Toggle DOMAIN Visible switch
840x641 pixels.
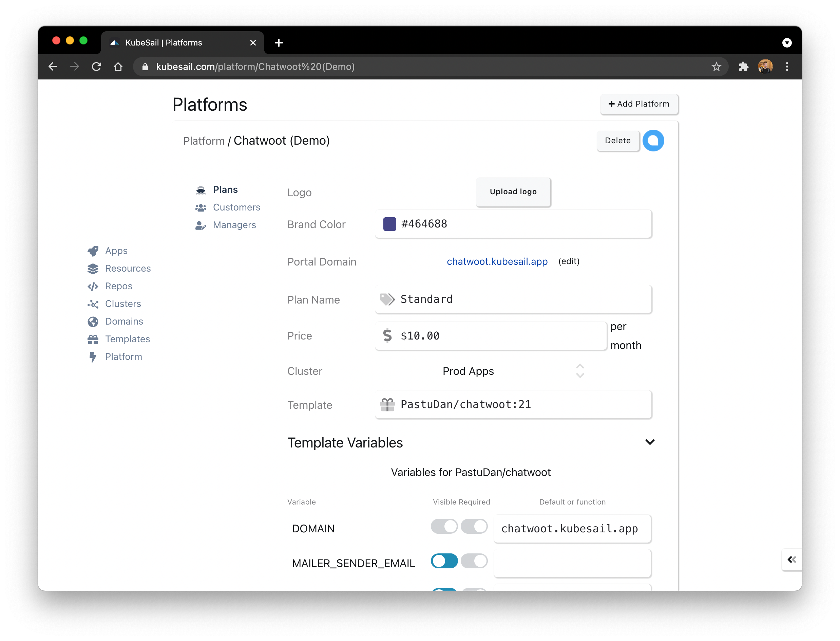click(x=444, y=526)
